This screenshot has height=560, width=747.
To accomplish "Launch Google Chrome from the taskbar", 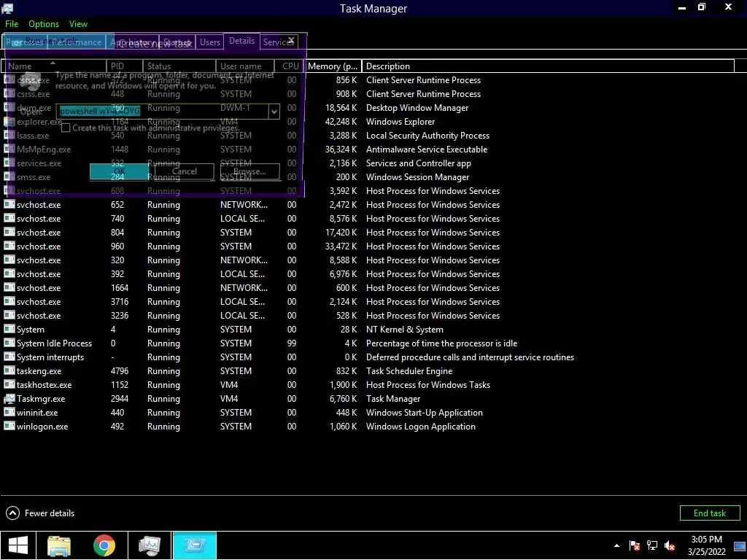I will (104, 545).
